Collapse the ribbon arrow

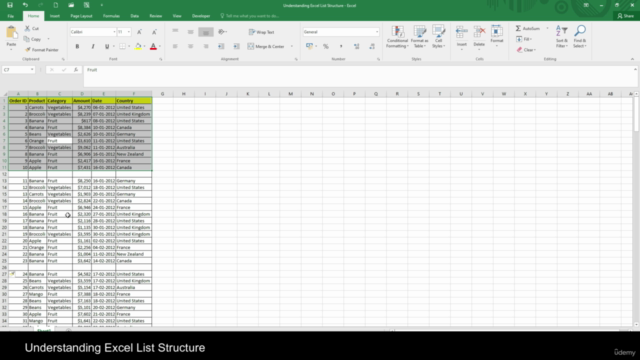[632, 59]
